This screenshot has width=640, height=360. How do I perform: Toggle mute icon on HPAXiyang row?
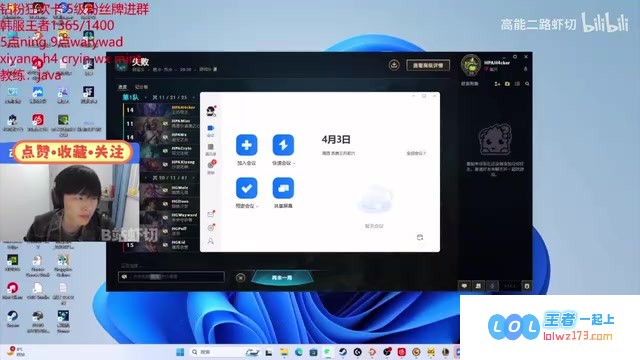point(165,164)
